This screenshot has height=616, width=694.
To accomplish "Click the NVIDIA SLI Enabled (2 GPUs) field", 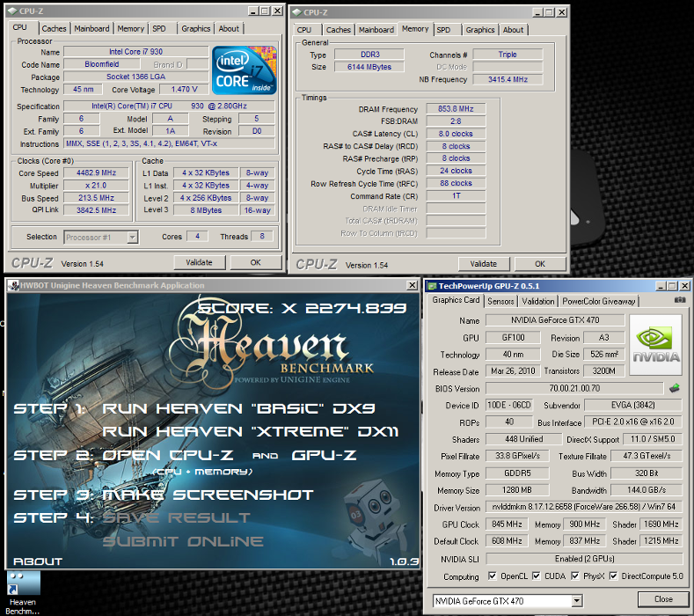I will 584,559.
